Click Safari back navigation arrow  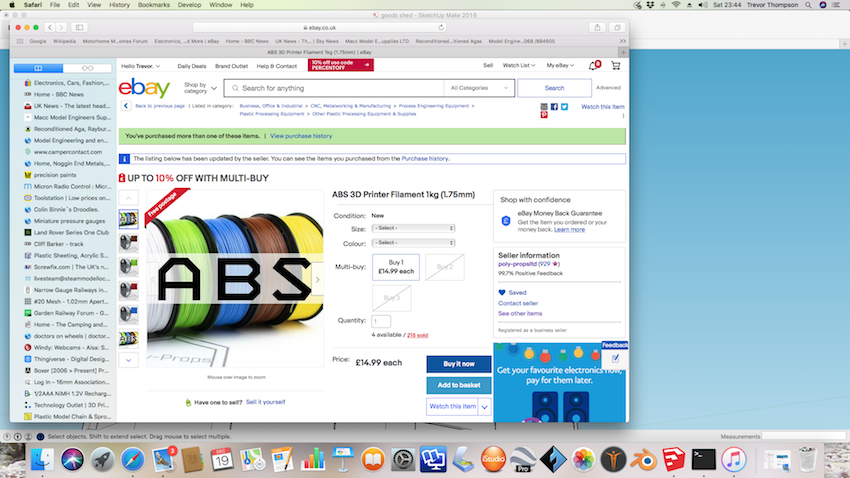50,27
